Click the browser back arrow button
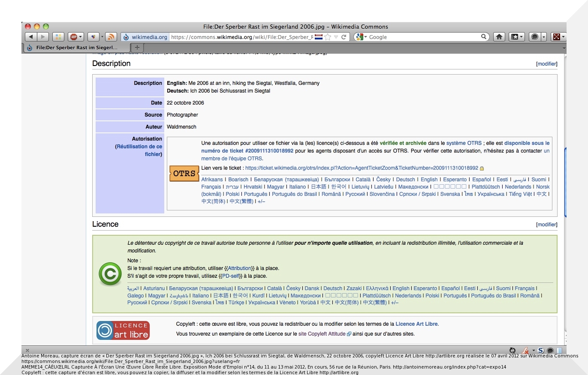This screenshot has width=588, height=375. (x=31, y=37)
